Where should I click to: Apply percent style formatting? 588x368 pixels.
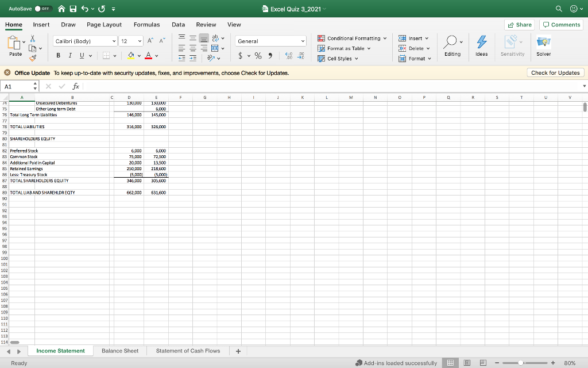(258, 56)
